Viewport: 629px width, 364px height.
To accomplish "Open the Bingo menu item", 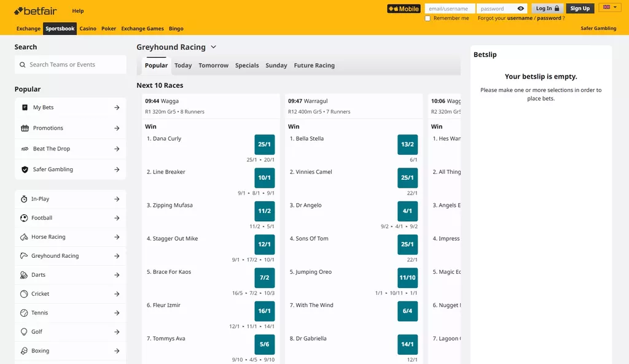I will pos(176,28).
